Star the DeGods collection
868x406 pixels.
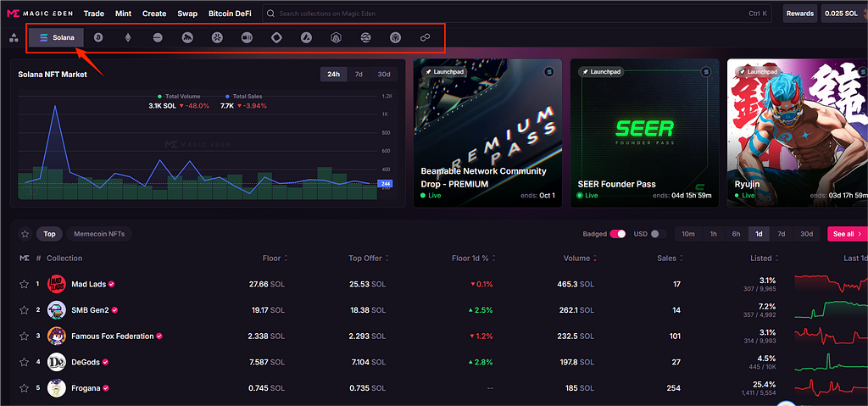pos(24,362)
